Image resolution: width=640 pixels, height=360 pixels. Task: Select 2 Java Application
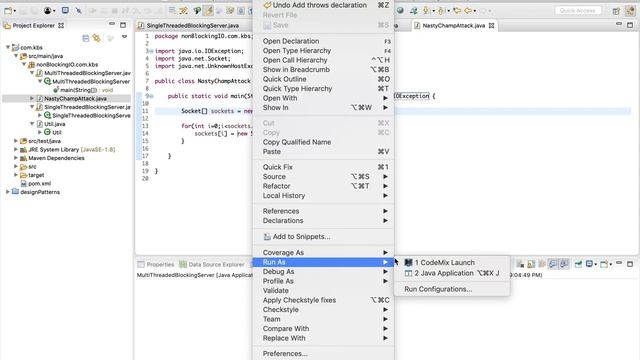tap(452, 273)
